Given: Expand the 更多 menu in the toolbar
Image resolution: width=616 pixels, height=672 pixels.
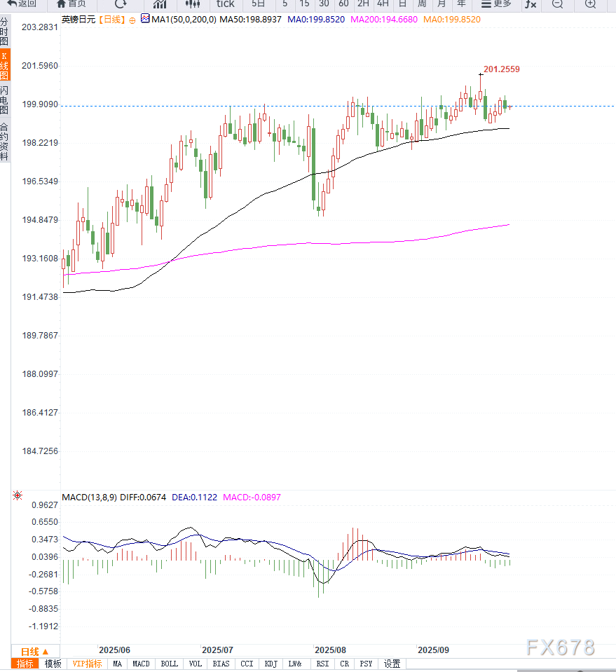Looking at the screenshot, I should click(497, 4).
